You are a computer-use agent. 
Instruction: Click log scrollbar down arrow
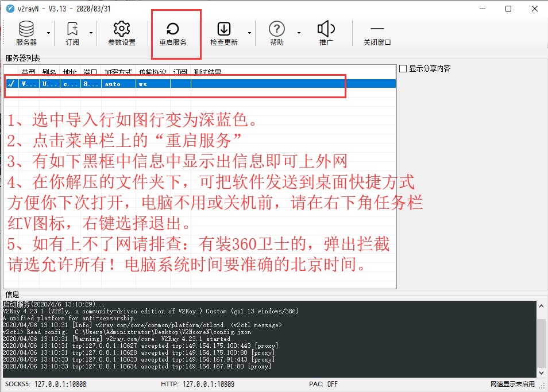(x=541, y=372)
